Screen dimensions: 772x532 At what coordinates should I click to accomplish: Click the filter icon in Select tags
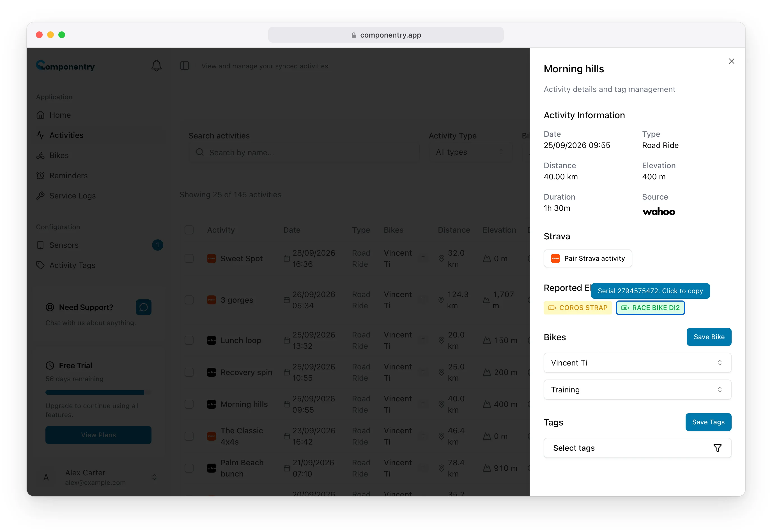[x=717, y=448]
